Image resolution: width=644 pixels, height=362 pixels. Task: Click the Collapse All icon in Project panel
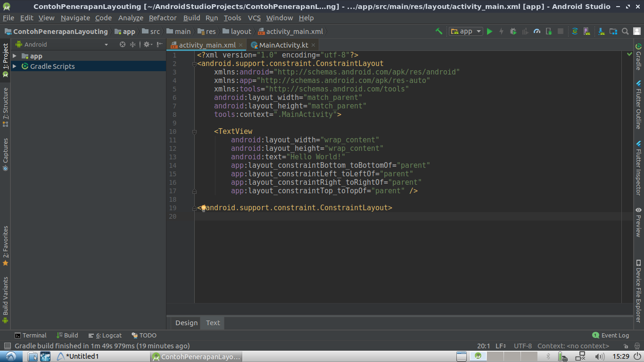point(132,44)
